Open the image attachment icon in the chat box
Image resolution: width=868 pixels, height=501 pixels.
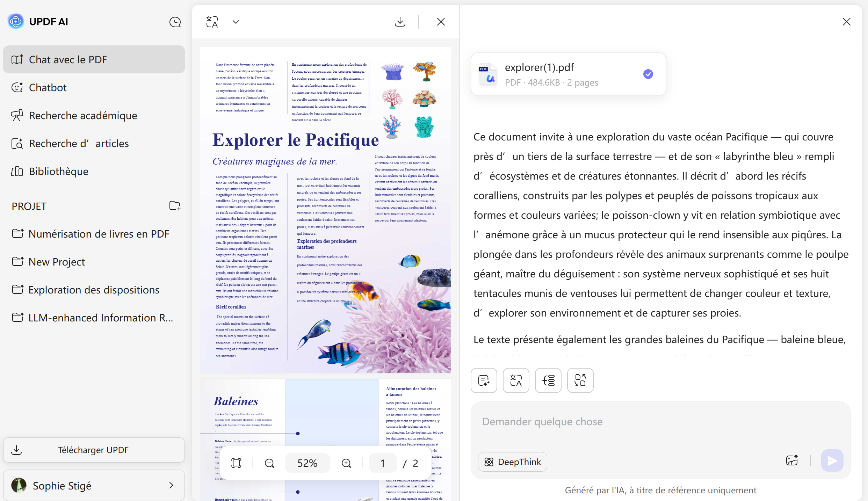click(x=792, y=460)
